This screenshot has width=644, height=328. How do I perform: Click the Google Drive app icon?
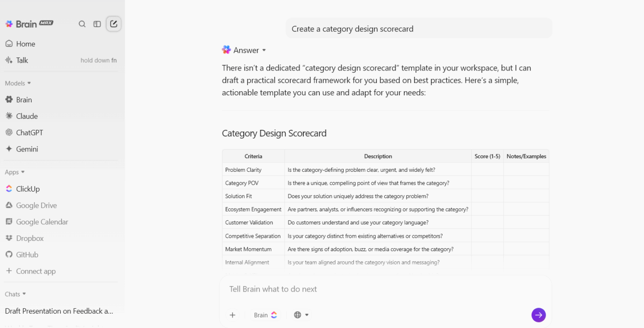(x=10, y=205)
